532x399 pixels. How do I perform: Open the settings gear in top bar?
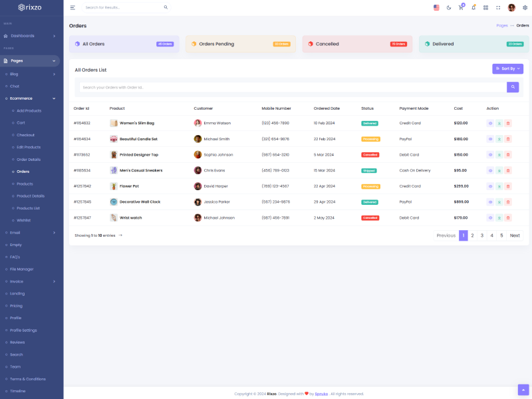click(x=525, y=7)
